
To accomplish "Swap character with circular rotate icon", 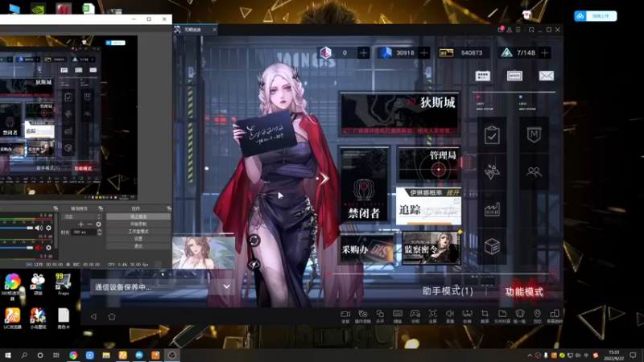I will [x=254, y=241].
